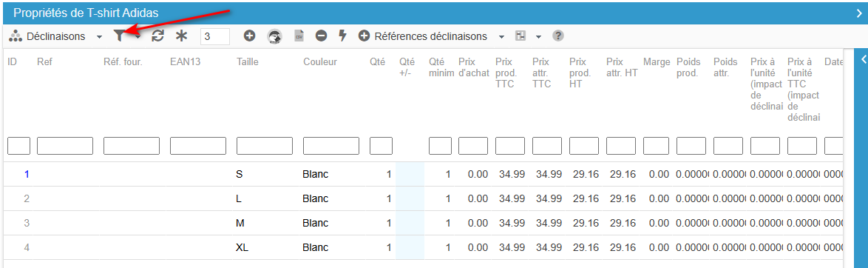Image resolution: width=868 pixels, height=268 pixels.
Task: Add declinaisons with the first plus icon
Action: click(x=250, y=36)
